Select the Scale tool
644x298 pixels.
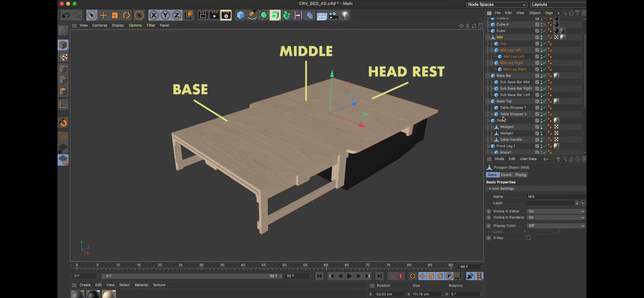coord(115,15)
